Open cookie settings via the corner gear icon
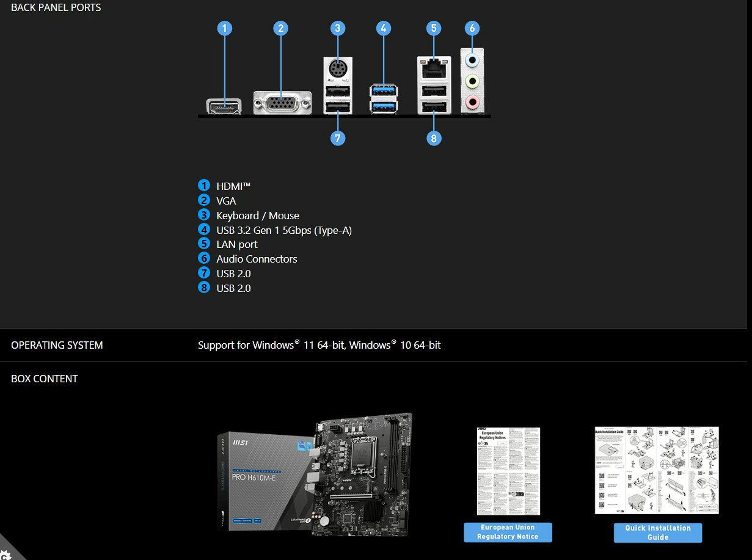752x560 pixels. [x=6, y=554]
